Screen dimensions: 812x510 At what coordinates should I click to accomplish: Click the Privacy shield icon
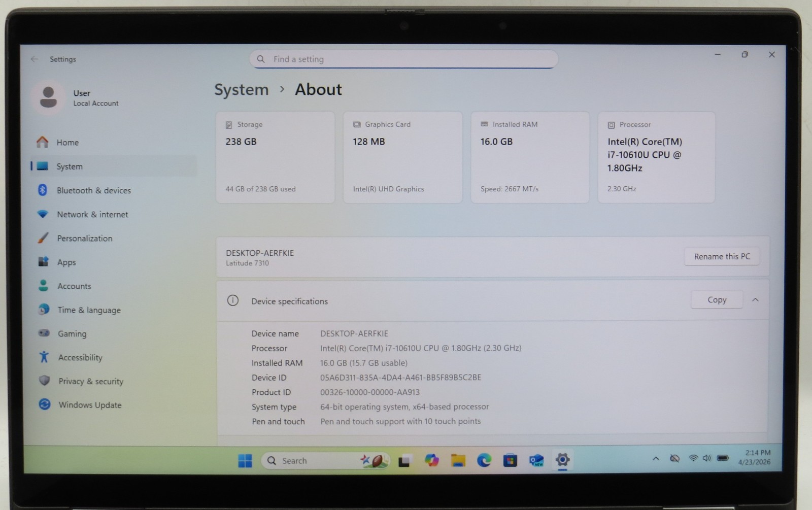[x=45, y=380]
